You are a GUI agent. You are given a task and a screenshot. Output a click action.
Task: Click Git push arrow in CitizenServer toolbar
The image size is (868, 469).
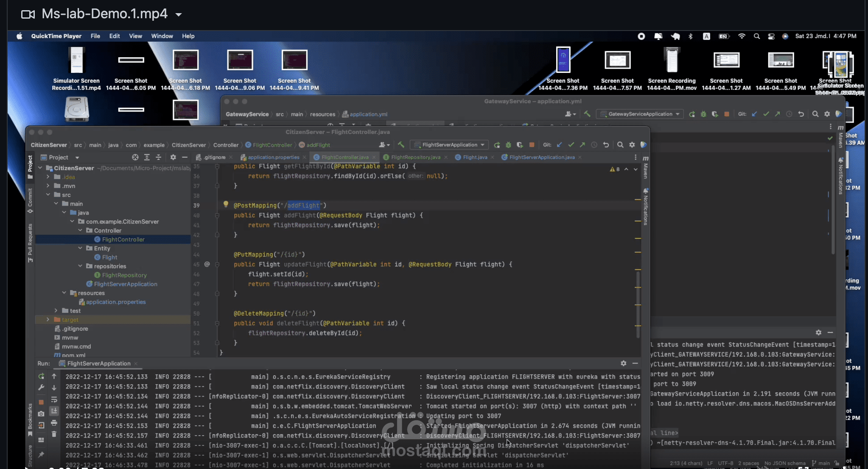point(582,145)
